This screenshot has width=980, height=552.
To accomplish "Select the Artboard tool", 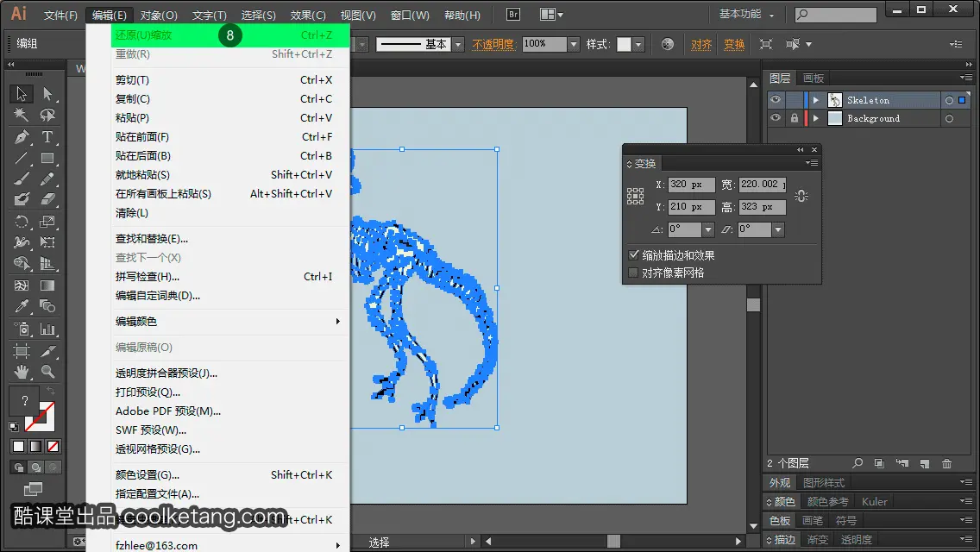I will point(22,351).
